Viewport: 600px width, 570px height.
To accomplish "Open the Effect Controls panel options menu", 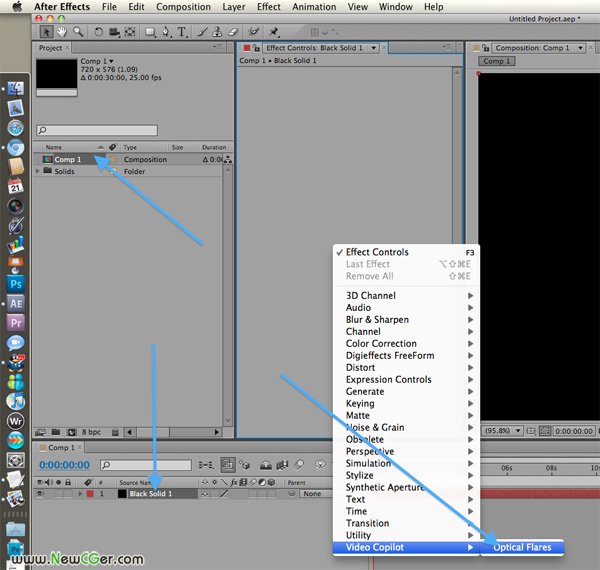I will (x=447, y=47).
